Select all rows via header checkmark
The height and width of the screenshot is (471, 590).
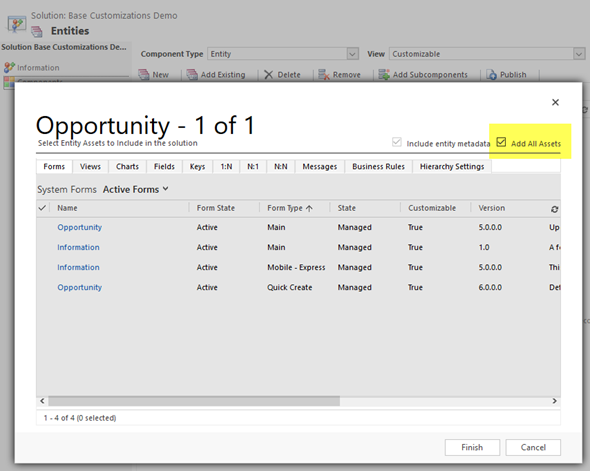coord(42,208)
